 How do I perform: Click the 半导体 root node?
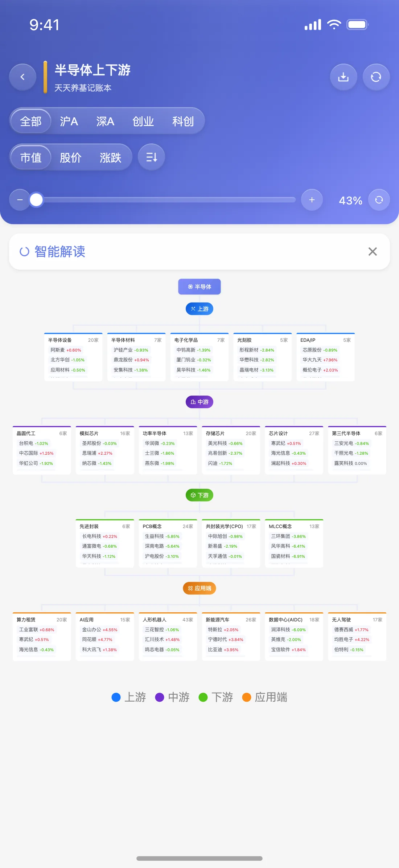coord(199,287)
